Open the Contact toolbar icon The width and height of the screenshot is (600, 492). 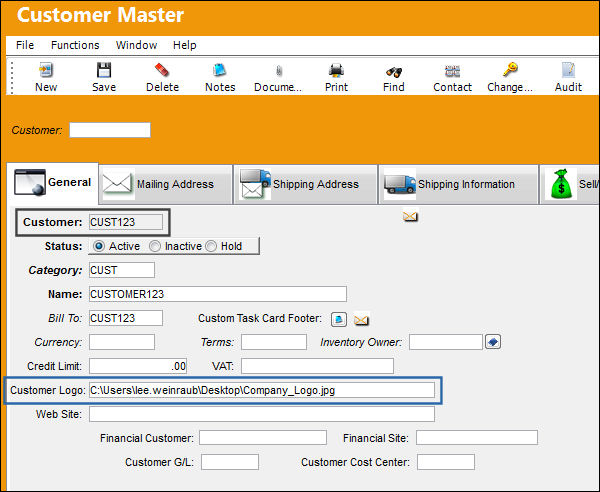click(452, 71)
